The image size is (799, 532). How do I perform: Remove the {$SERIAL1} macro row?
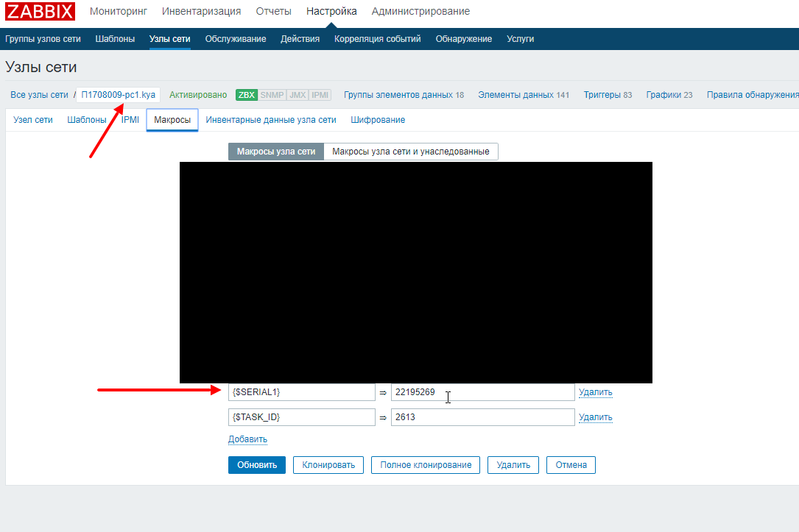(x=595, y=392)
